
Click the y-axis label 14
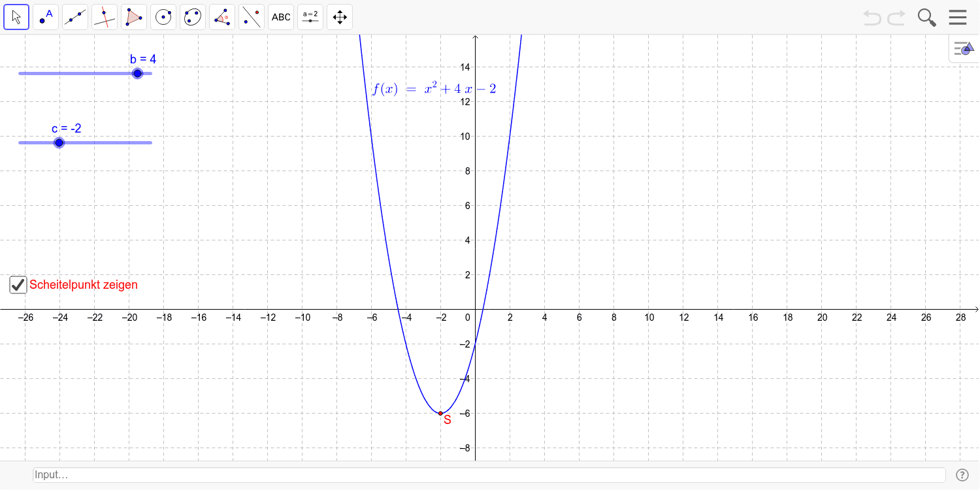click(x=465, y=67)
